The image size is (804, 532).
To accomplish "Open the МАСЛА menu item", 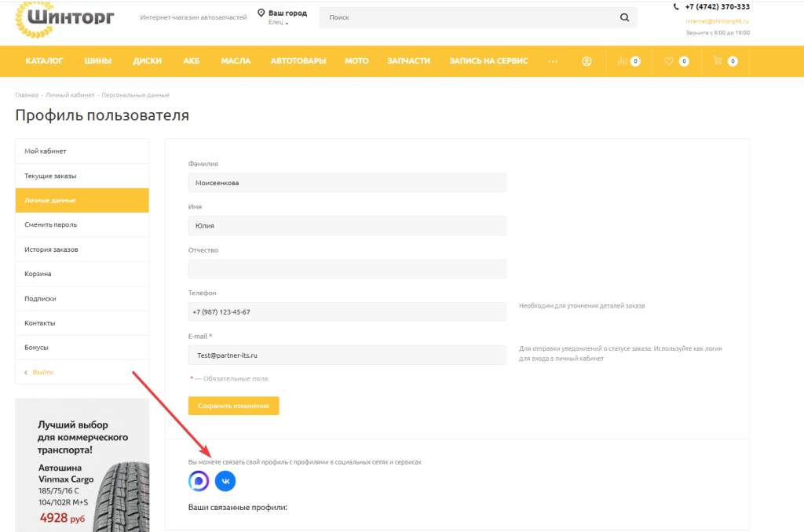I will coord(236,61).
